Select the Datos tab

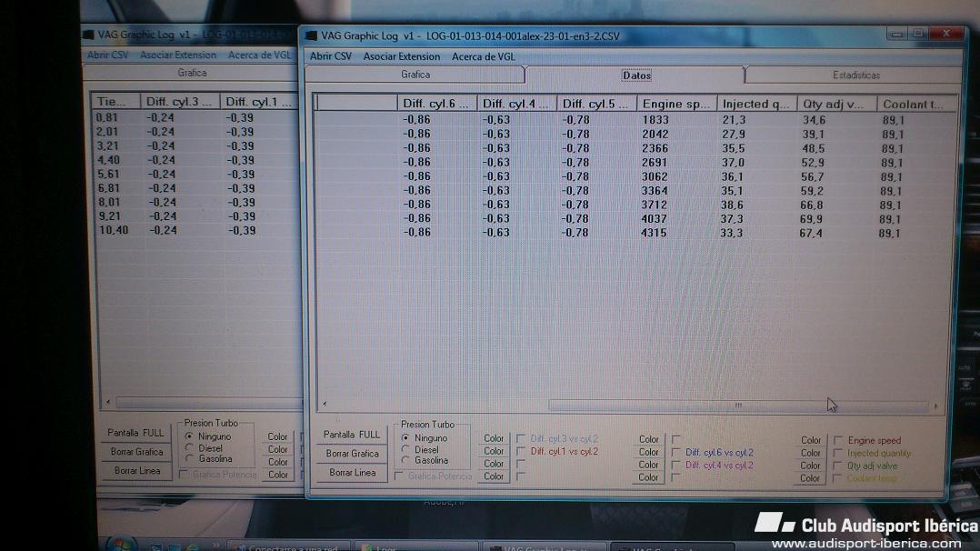pyautogui.click(x=636, y=75)
